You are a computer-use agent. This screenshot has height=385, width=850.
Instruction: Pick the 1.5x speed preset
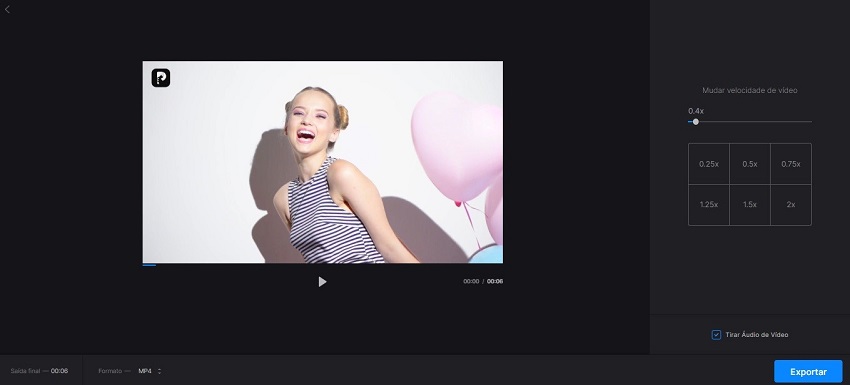pyautogui.click(x=750, y=205)
